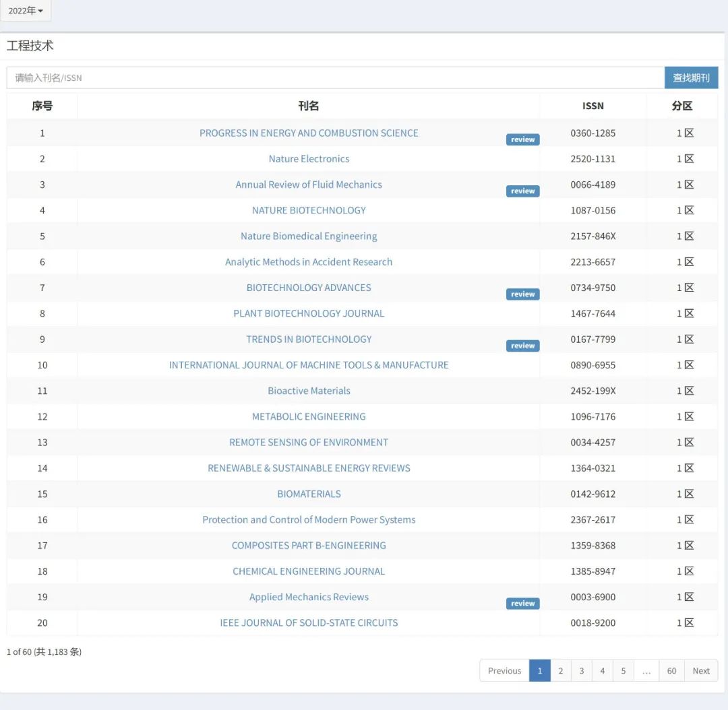The image size is (728, 710).
Task: Open Bioactive Materials journal link
Action: [309, 391]
